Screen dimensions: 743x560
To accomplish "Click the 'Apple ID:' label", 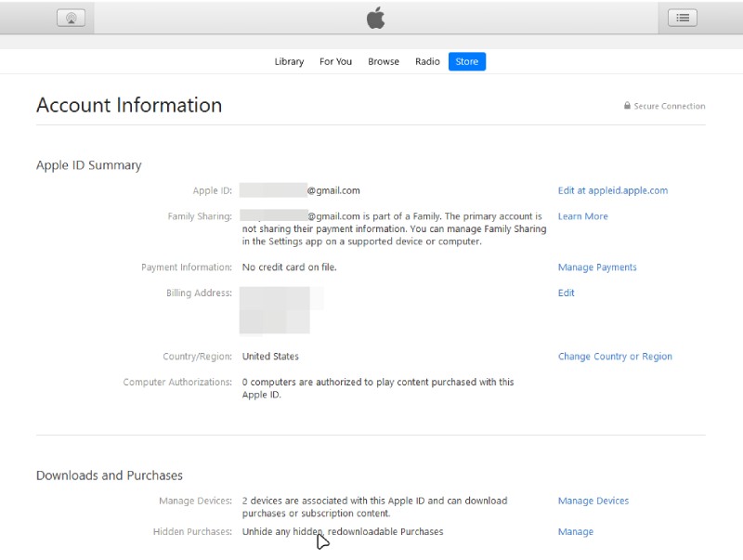I will (213, 190).
